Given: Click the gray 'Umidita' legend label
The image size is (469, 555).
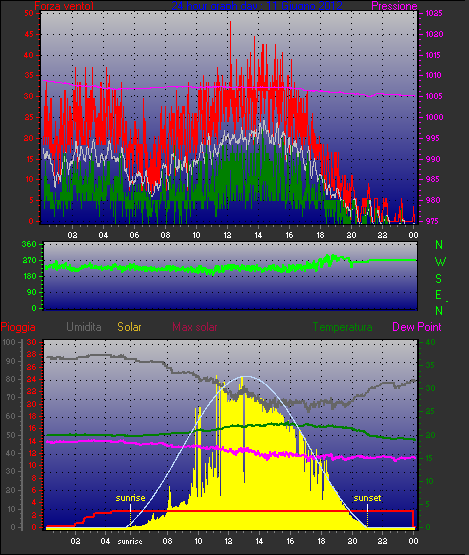Looking at the screenshot, I should (x=84, y=327).
